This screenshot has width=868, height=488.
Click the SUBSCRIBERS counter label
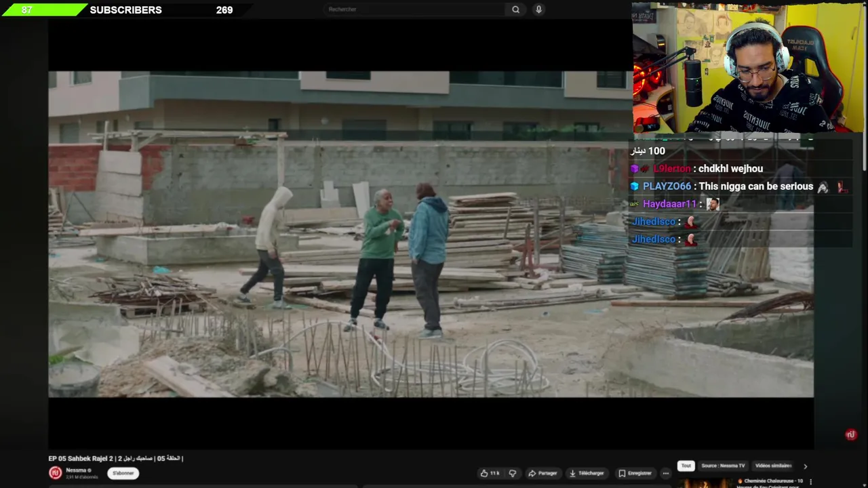pos(125,10)
